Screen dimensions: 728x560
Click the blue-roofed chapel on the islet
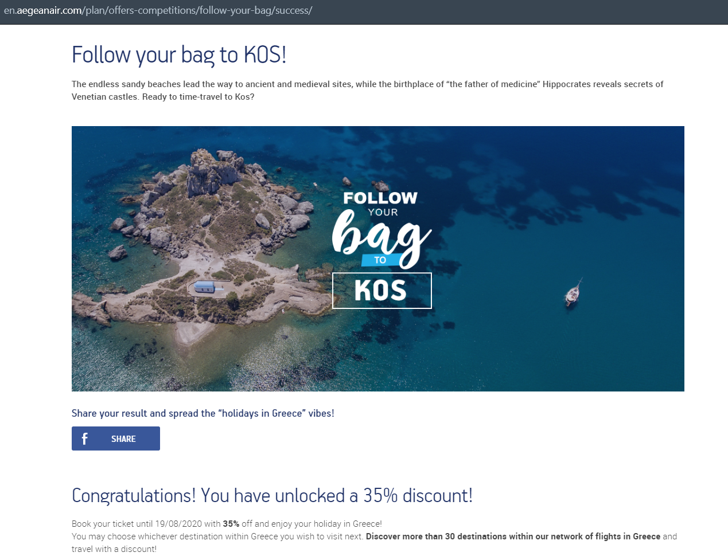(205, 287)
